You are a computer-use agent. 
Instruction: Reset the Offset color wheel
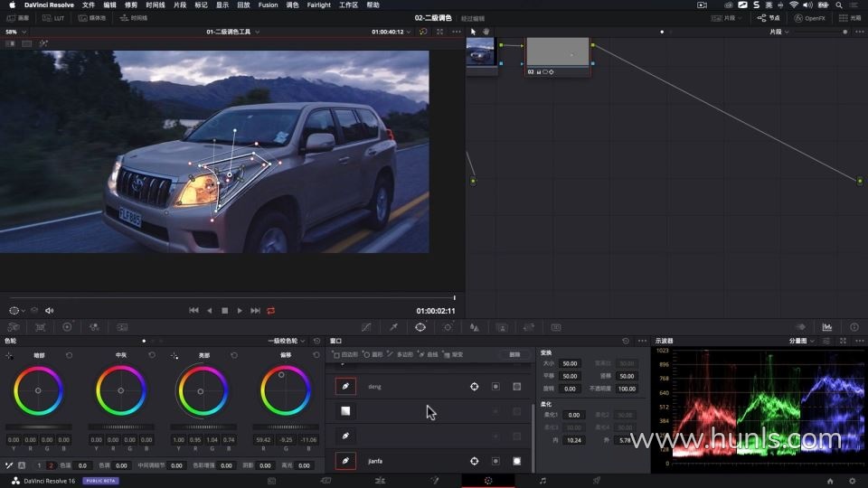coord(316,355)
